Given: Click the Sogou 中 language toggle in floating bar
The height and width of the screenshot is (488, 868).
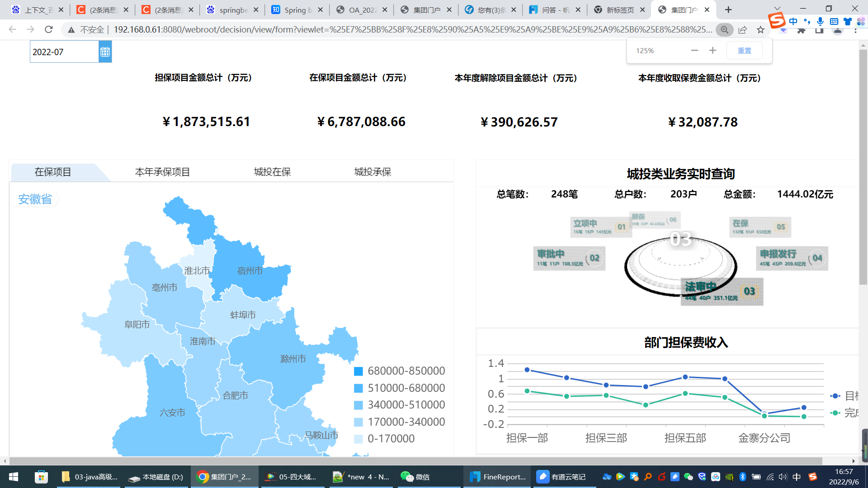Looking at the screenshot, I should point(793,21).
